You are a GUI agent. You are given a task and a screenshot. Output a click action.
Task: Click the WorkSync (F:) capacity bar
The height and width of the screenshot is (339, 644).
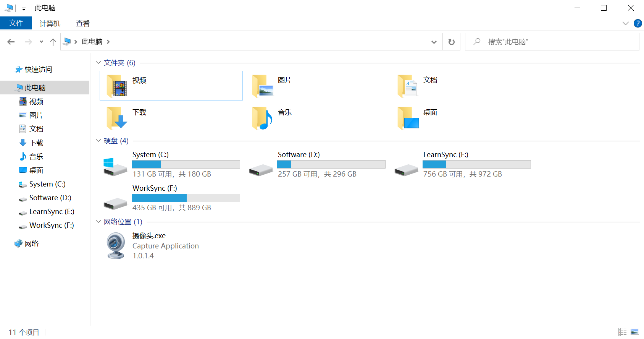[186, 198]
